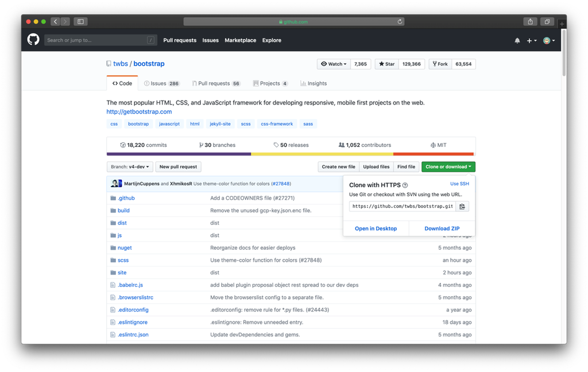The image size is (588, 372).
Task: Open the bootstrap repository link
Action: click(x=149, y=64)
